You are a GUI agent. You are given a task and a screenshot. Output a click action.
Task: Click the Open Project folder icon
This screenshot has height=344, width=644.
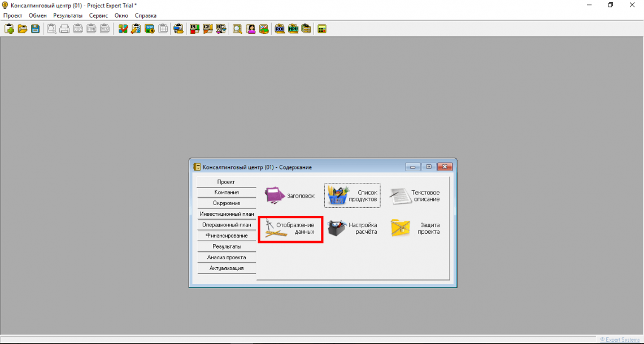click(x=22, y=29)
